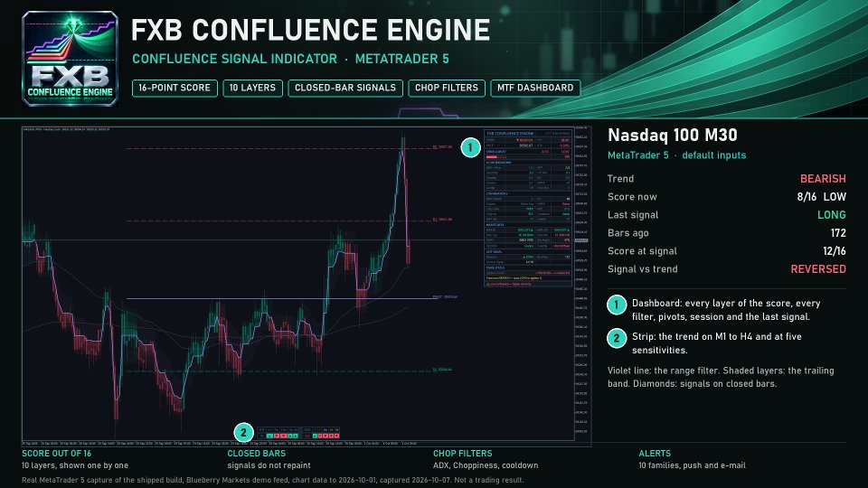Click the current price tag on price axis
This screenshot has width=868, height=488.
[x=581, y=240]
